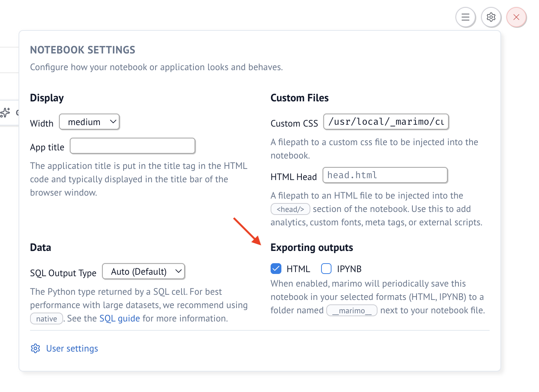Click the checkmark icon in the HTML box
This screenshot has width=539, height=392.
(276, 268)
